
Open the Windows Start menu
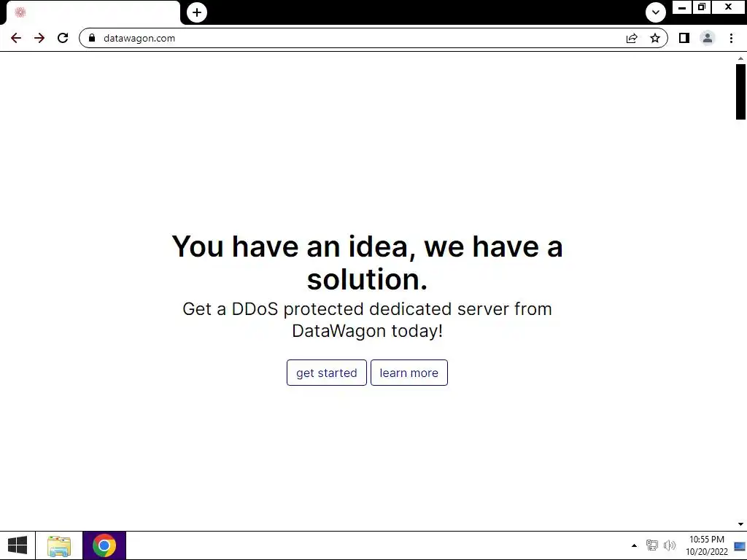[18, 545]
